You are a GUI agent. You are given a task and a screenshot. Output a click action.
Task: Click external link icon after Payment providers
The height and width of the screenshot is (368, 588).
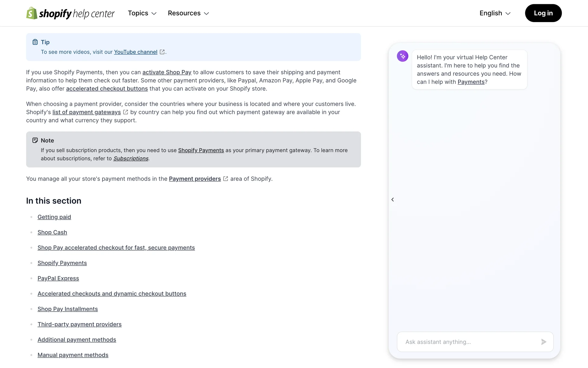(x=226, y=178)
